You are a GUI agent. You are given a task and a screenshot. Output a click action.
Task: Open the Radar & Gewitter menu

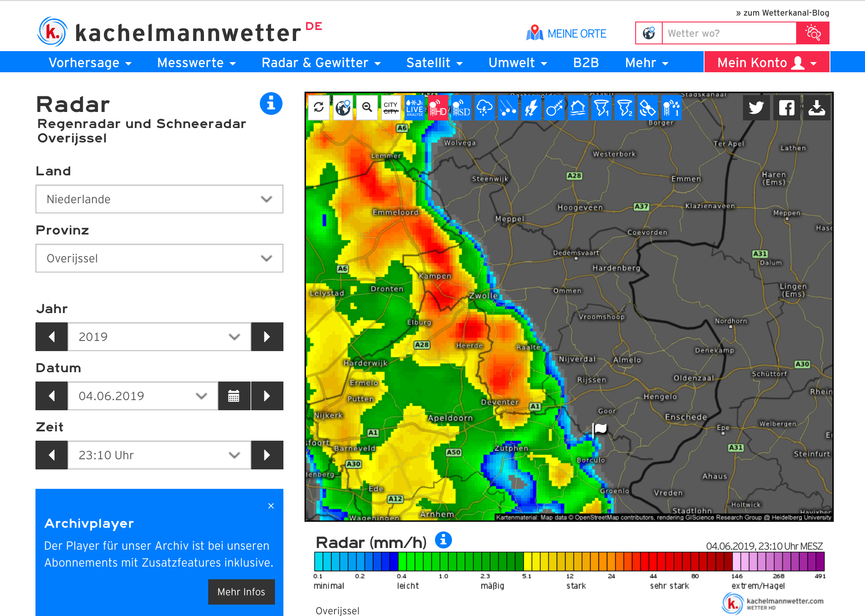pyautogui.click(x=321, y=63)
